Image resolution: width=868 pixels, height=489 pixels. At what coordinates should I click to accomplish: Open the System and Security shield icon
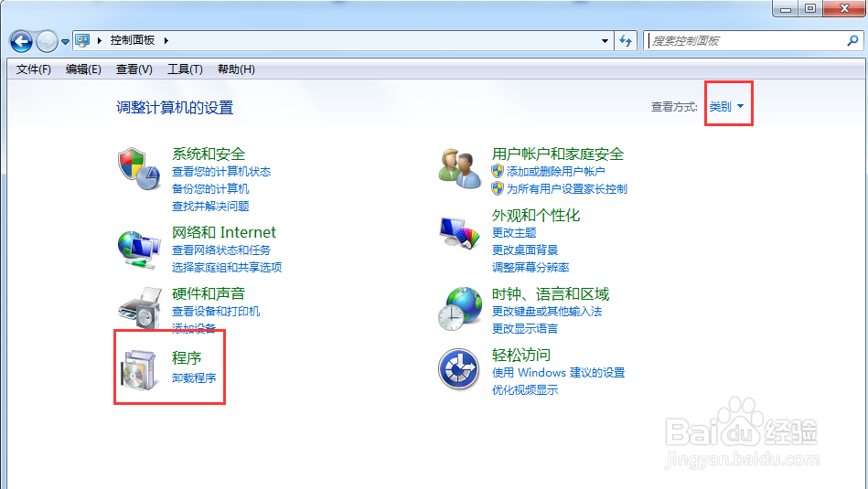138,169
